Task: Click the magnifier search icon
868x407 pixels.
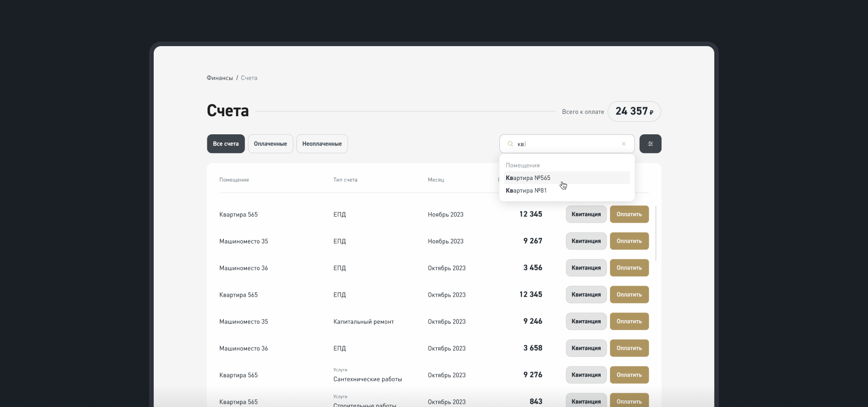Action: point(510,144)
